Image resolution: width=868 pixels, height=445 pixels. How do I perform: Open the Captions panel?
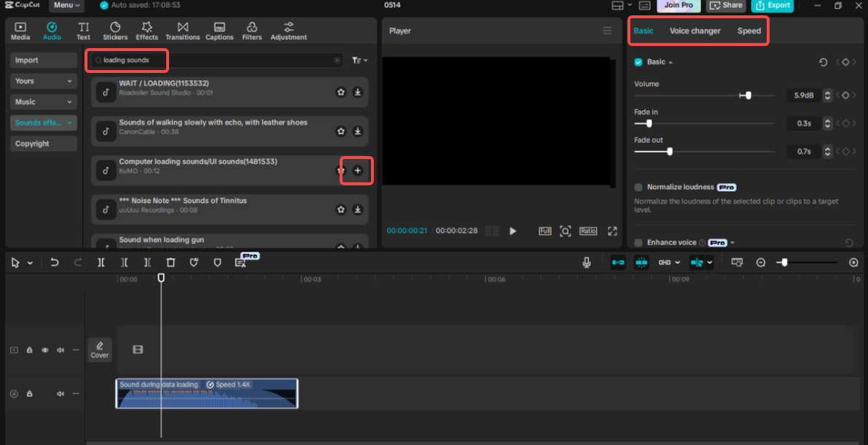click(219, 30)
